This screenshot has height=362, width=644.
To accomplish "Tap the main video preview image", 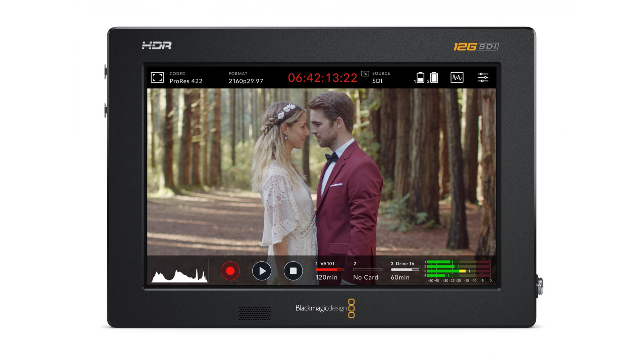I will click(321, 172).
